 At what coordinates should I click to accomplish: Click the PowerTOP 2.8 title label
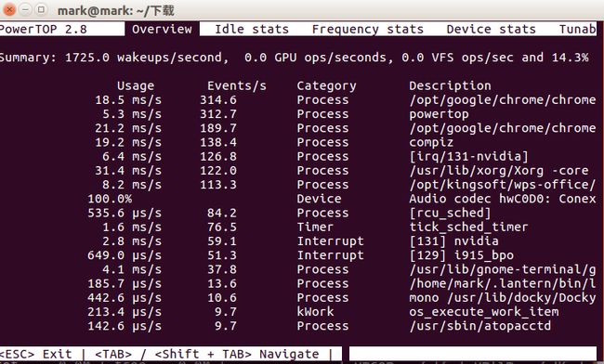point(43,29)
